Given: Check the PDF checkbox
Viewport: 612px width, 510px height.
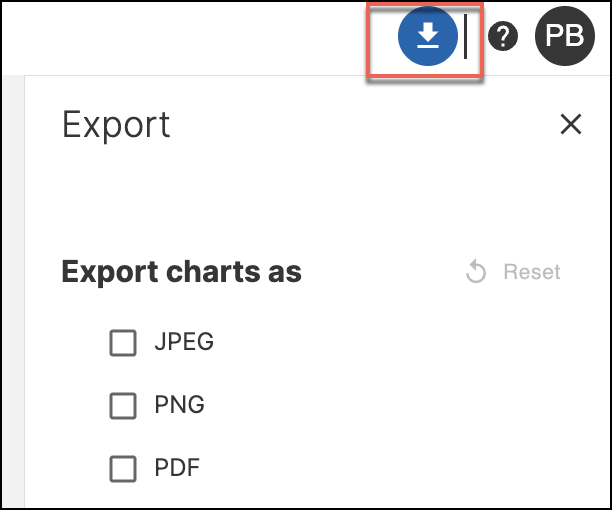Looking at the screenshot, I should [123, 468].
